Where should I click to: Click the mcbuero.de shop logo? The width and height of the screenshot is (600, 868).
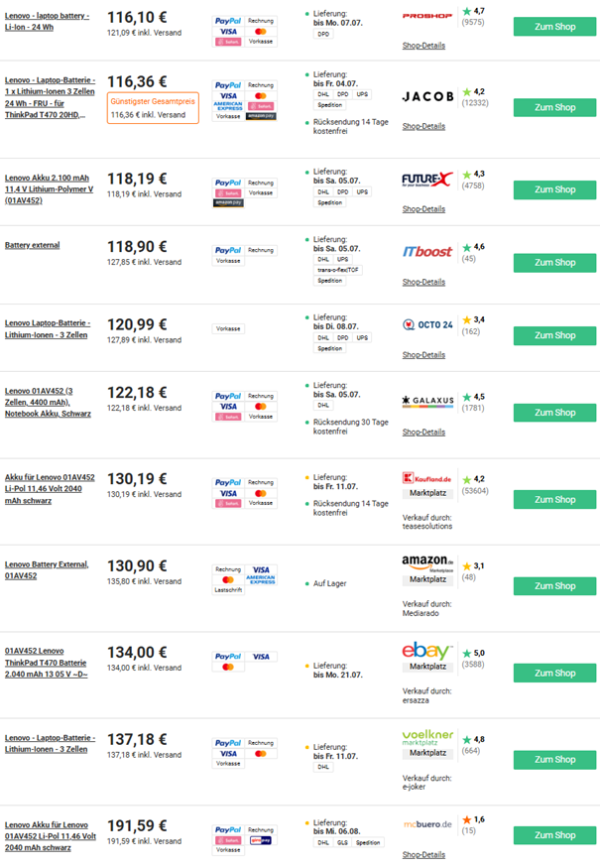coord(427,824)
